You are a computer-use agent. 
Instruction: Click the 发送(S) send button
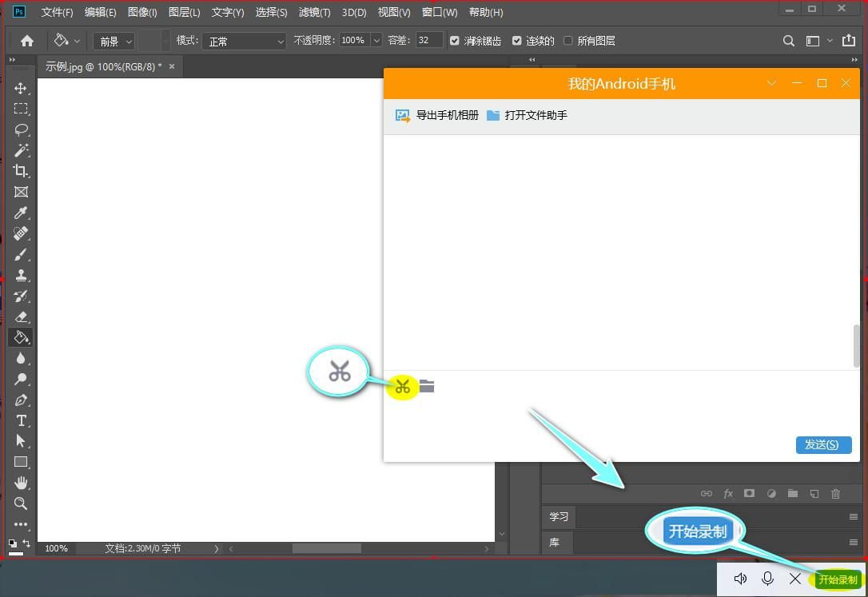click(x=822, y=445)
